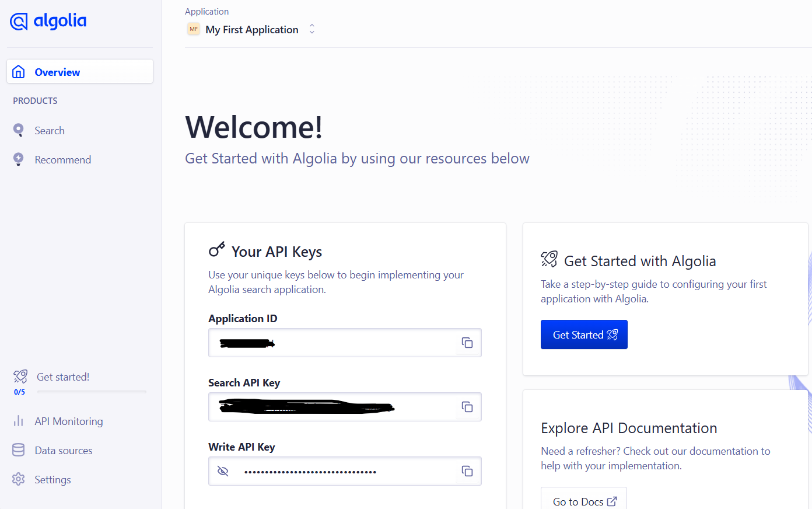Click the blue Get Started button
The image size is (812, 509).
[x=584, y=334]
